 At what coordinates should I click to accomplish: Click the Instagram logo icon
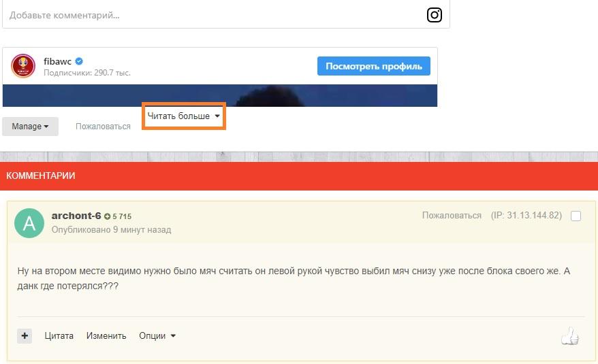click(434, 14)
